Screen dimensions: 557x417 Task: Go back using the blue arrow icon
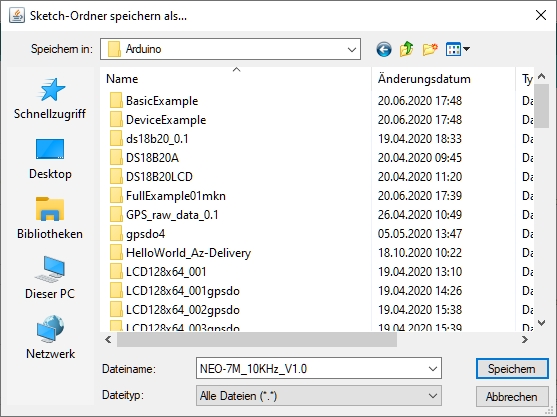pyautogui.click(x=384, y=49)
